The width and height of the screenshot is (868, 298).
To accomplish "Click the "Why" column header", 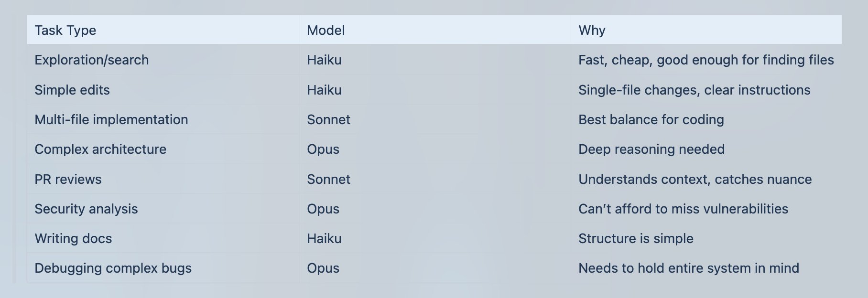I will click(x=592, y=31).
